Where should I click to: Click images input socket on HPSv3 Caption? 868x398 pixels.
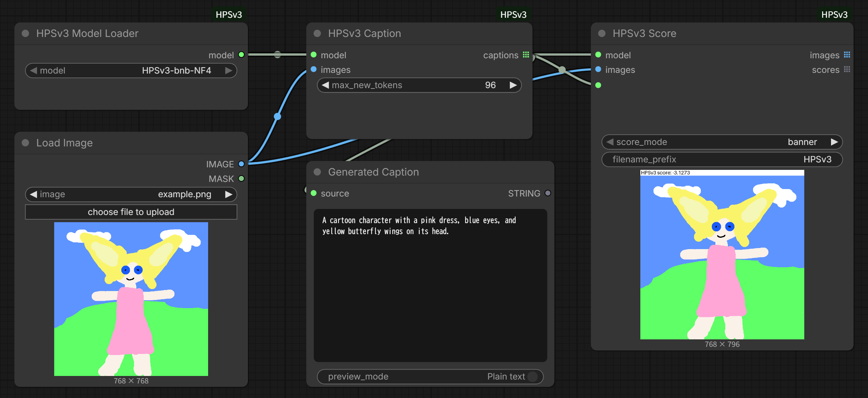coord(314,69)
